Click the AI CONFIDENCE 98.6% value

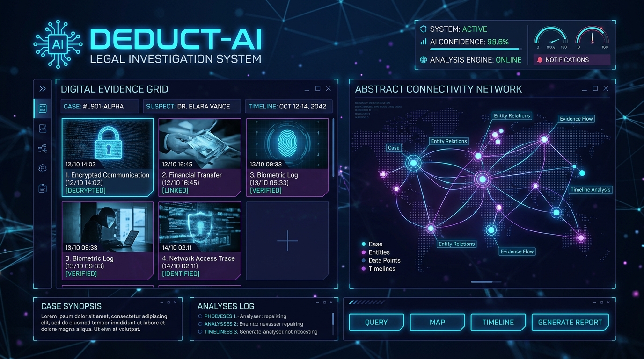click(x=498, y=42)
